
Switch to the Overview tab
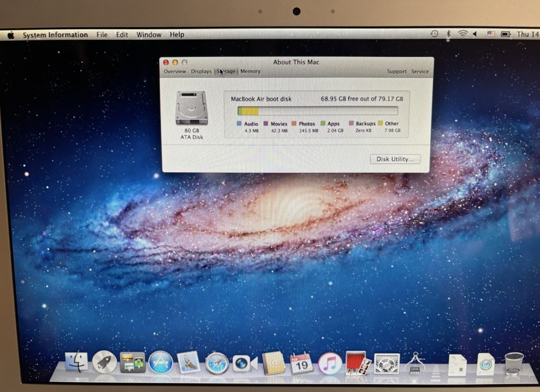click(175, 71)
